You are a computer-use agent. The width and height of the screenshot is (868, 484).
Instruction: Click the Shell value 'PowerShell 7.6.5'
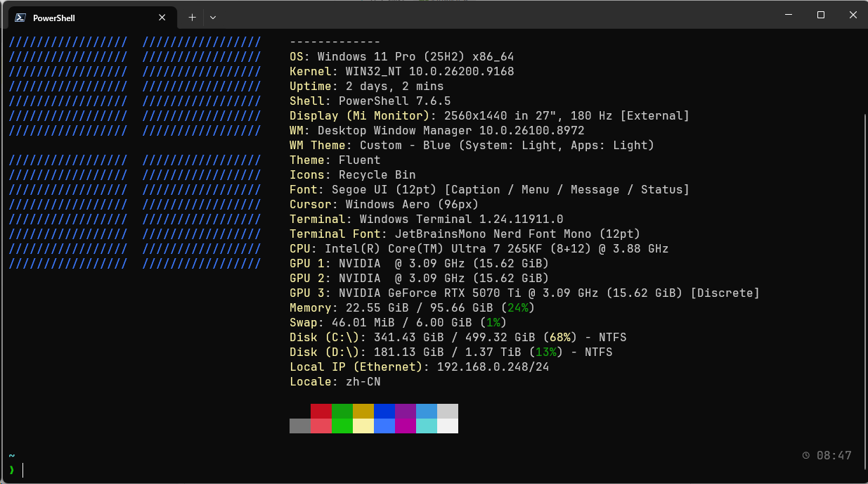[x=395, y=101]
